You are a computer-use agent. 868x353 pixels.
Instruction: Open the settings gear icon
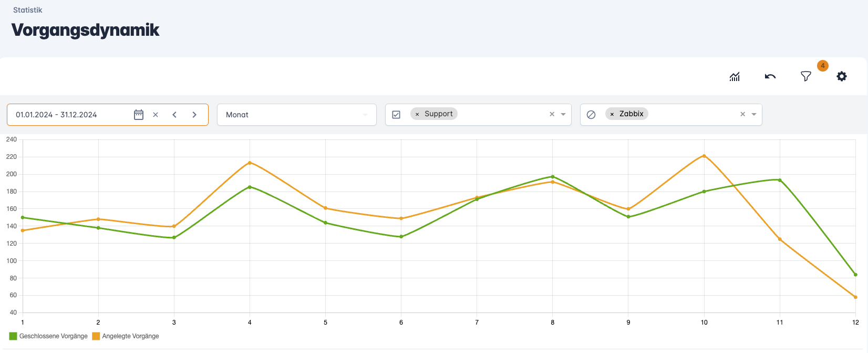(842, 77)
